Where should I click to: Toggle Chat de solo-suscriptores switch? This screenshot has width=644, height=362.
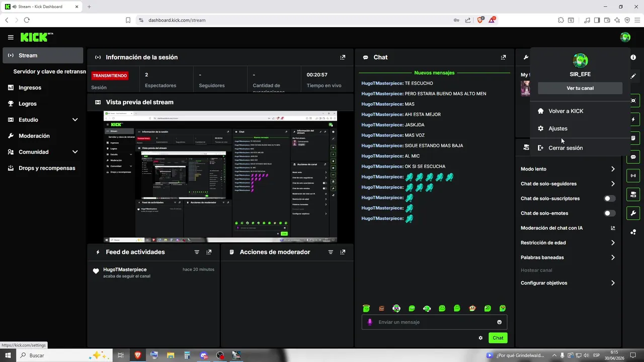click(609, 199)
